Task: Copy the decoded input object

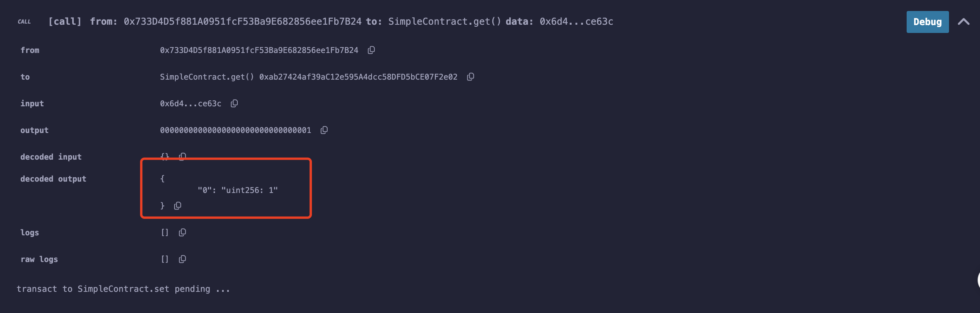Action: coord(182,156)
